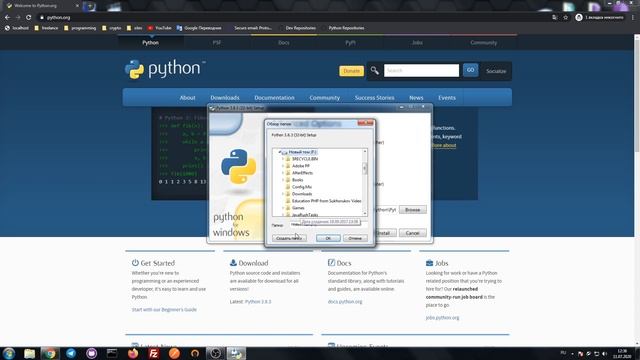Open the Community site menu

click(x=324, y=98)
